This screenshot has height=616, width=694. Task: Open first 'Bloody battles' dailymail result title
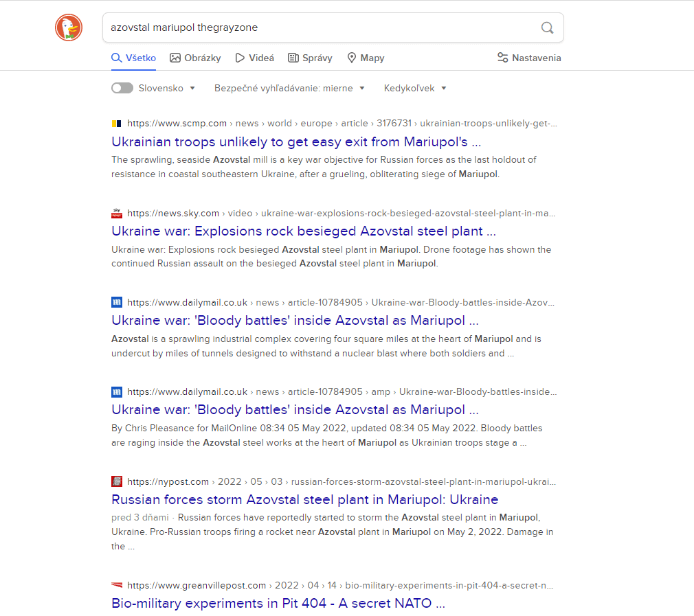295,320
